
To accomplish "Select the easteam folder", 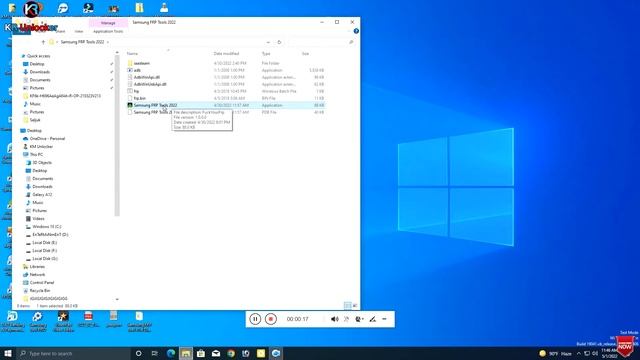I will tap(142, 63).
